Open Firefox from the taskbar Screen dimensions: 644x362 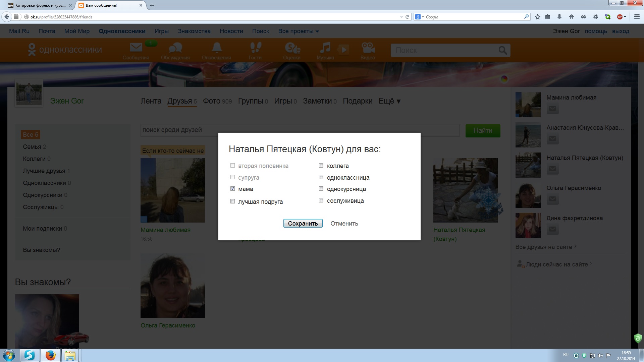[51, 355]
